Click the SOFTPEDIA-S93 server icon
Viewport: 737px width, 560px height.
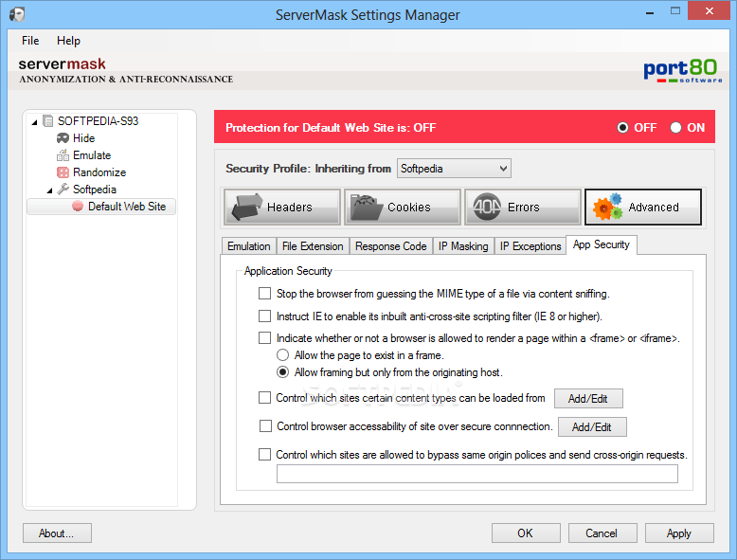point(47,121)
